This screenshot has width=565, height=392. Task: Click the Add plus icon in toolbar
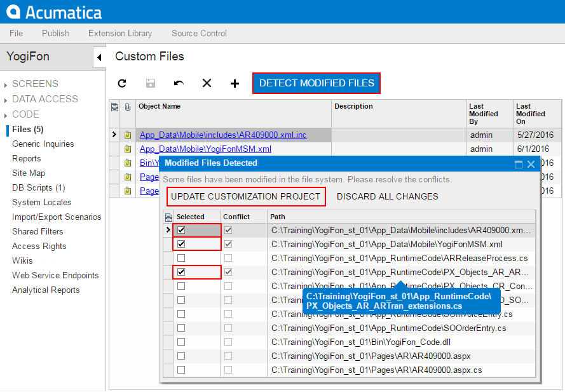(235, 83)
